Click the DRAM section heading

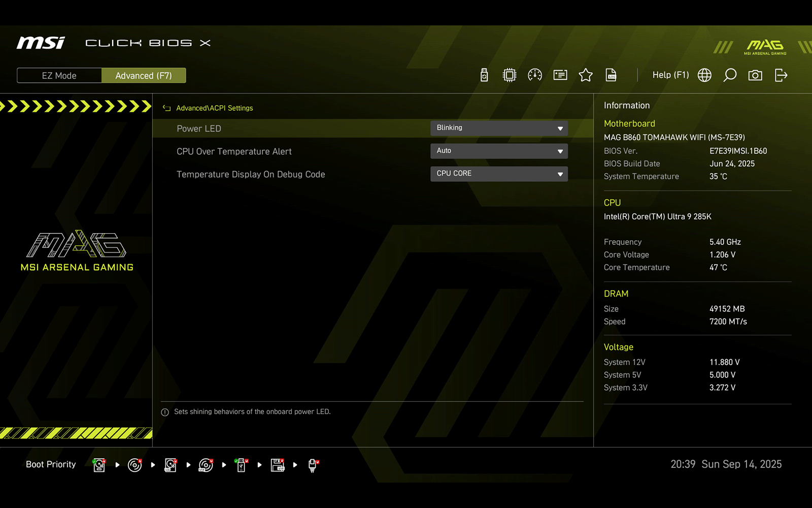(616, 294)
